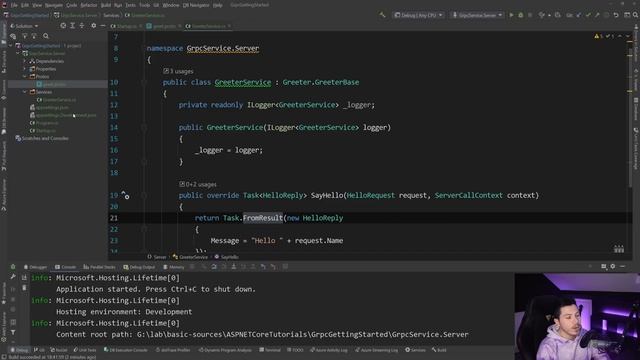Open the Navigate menu

click(x=53, y=5)
